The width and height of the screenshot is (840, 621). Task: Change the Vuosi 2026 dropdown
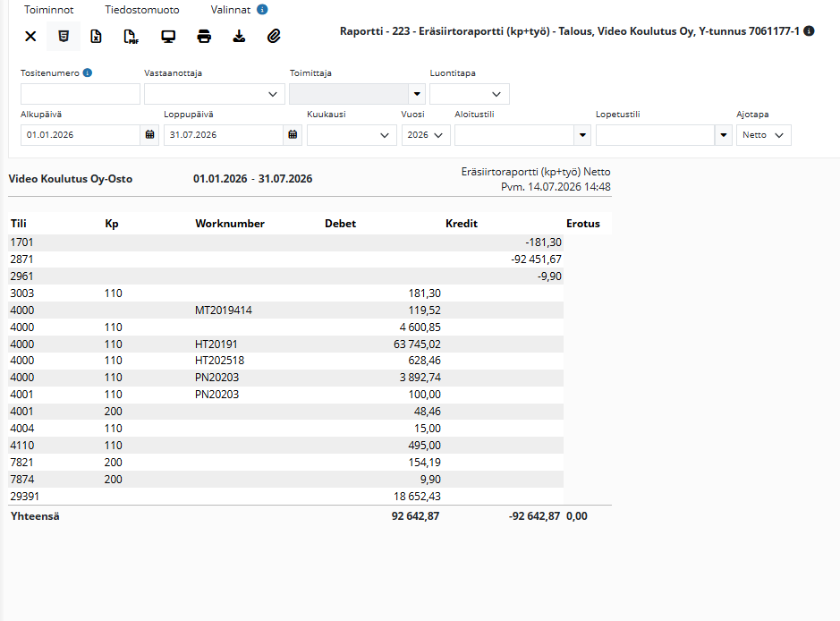click(x=426, y=135)
